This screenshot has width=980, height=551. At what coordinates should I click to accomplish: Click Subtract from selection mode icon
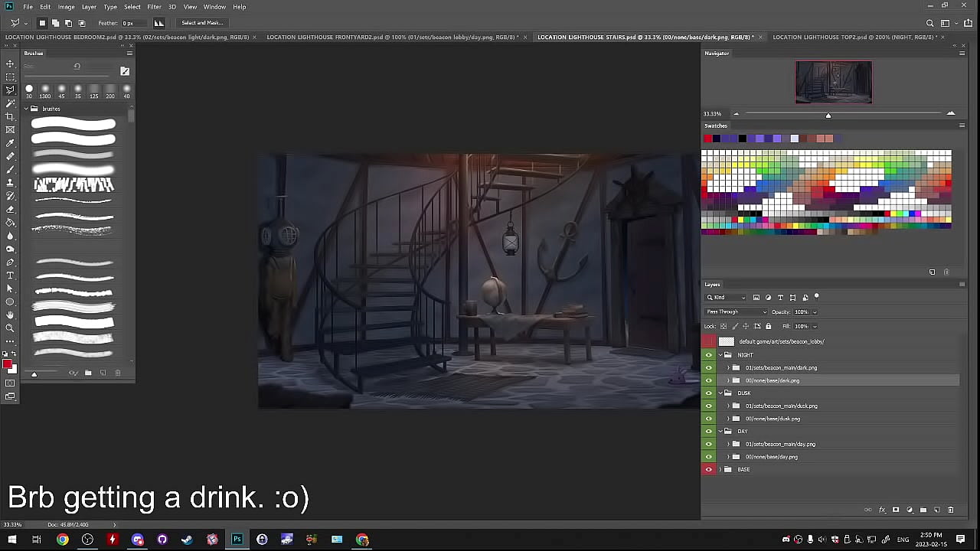(68, 23)
